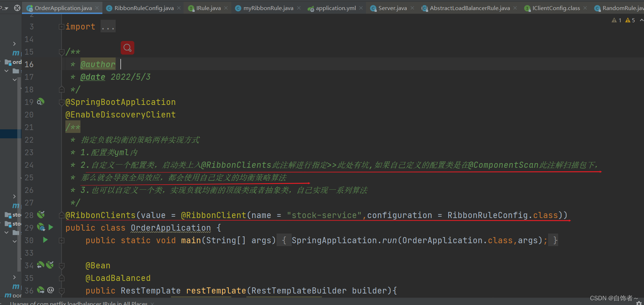This screenshot has width=644, height=305.
Task: Click the @LoadBalanced annotation
Action: point(118,278)
